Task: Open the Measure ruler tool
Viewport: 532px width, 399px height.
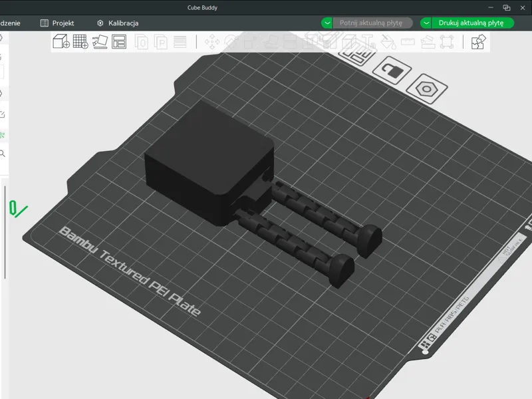Action: click(408, 42)
